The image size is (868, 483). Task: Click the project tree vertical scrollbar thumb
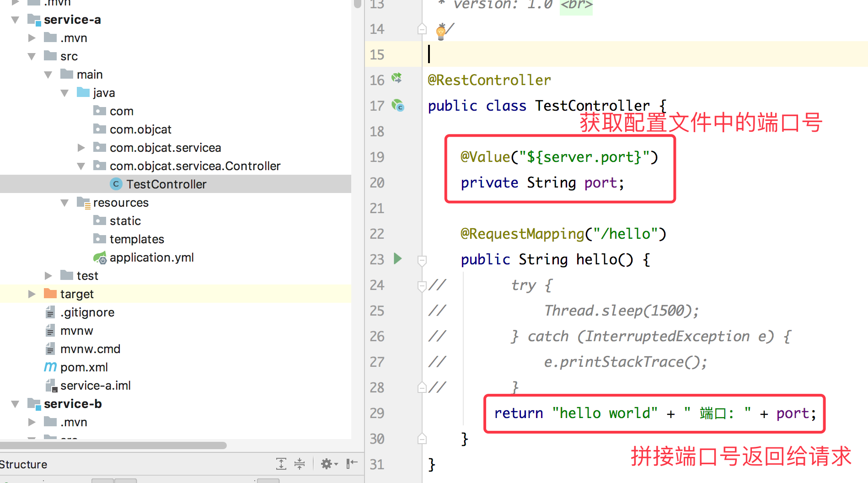pyautogui.click(x=358, y=4)
